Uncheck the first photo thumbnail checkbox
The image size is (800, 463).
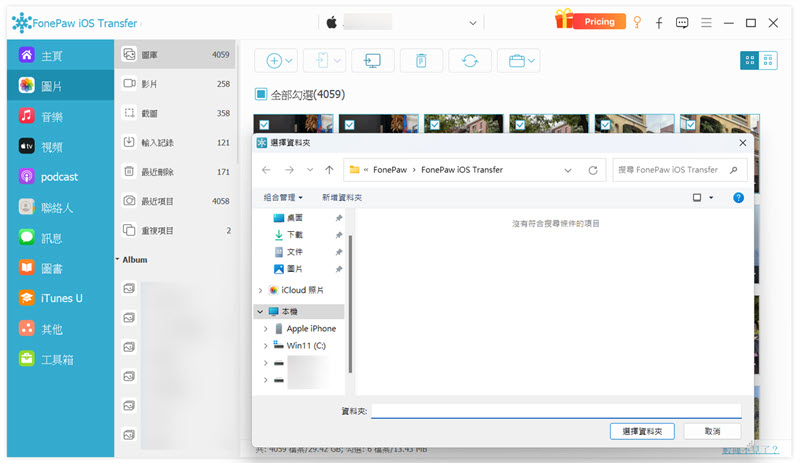[264, 125]
